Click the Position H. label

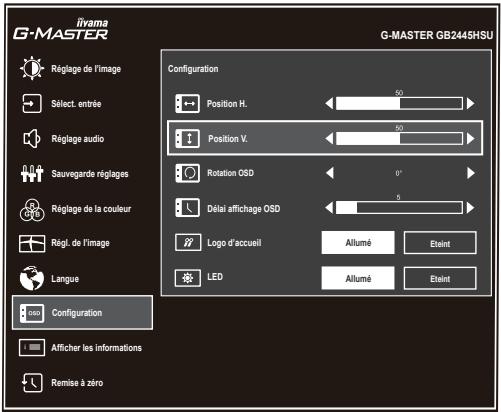(227, 104)
